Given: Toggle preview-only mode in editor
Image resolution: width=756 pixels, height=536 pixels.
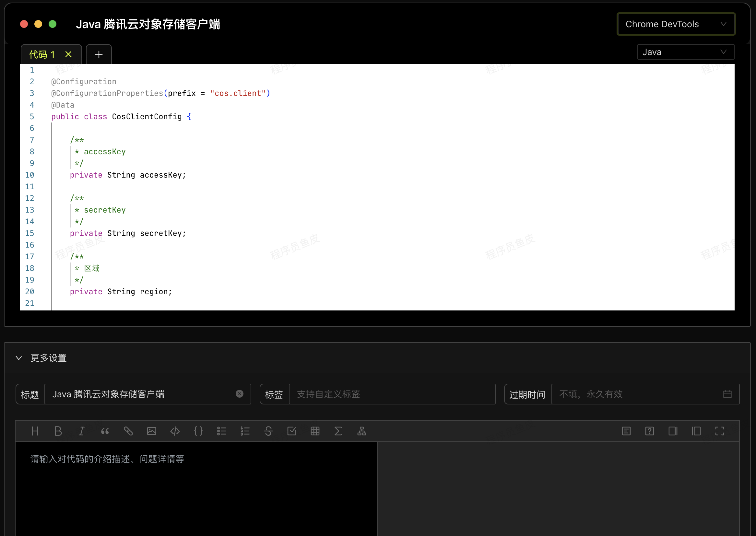Looking at the screenshot, I should pyautogui.click(x=696, y=431).
